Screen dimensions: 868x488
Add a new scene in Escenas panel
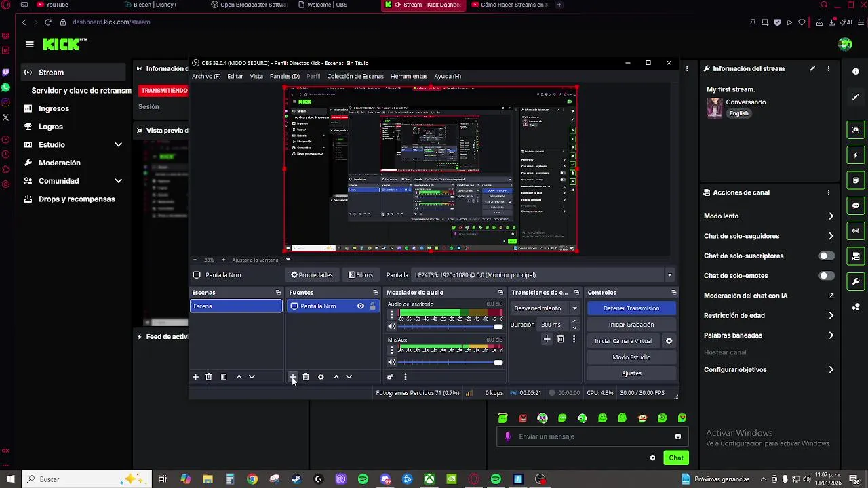pos(195,377)
